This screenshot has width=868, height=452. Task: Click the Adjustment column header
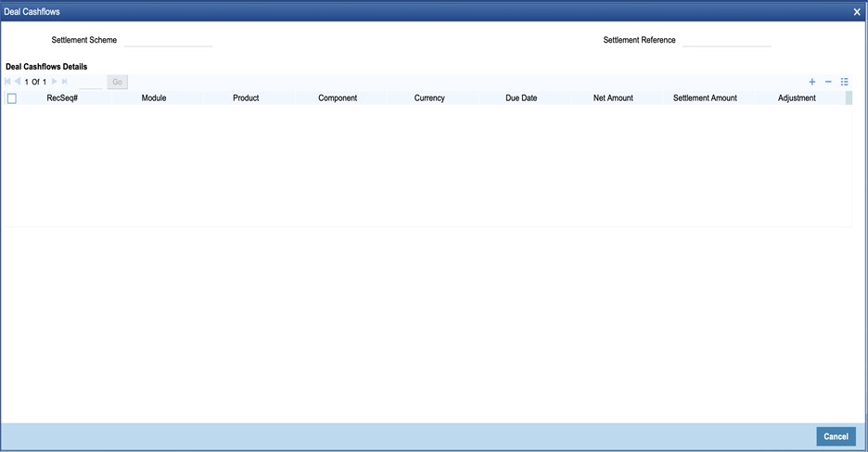[x=798, y=98]
